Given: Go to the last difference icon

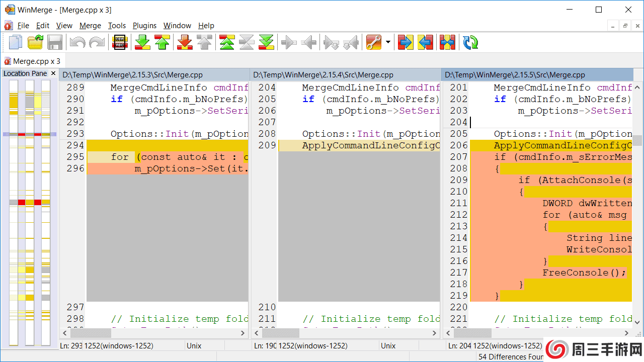Looking at the screenshot, I should 266,43.
